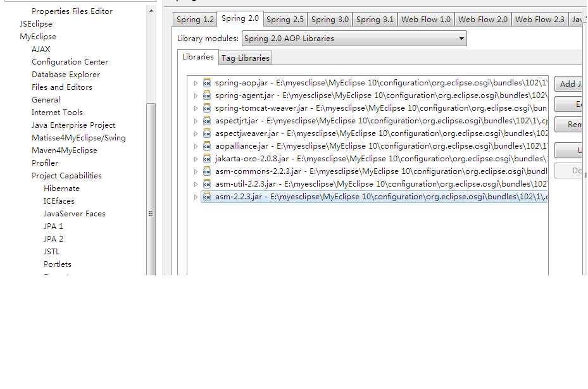Open the Tag Libraries tab
This screenshot has width=588, height=389.
(245, 58)
